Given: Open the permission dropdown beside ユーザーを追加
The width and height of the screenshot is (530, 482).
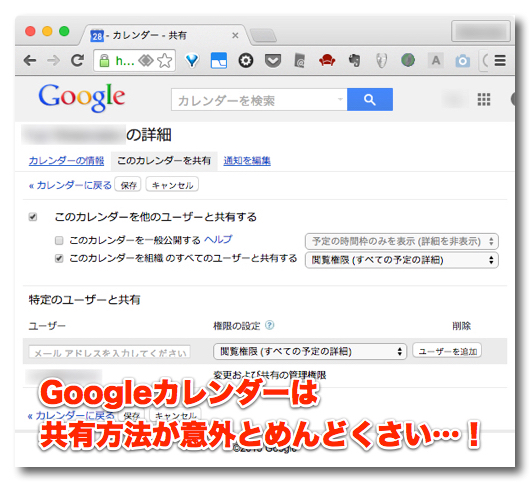Looking at the screenshot, I should coord(310,352).
